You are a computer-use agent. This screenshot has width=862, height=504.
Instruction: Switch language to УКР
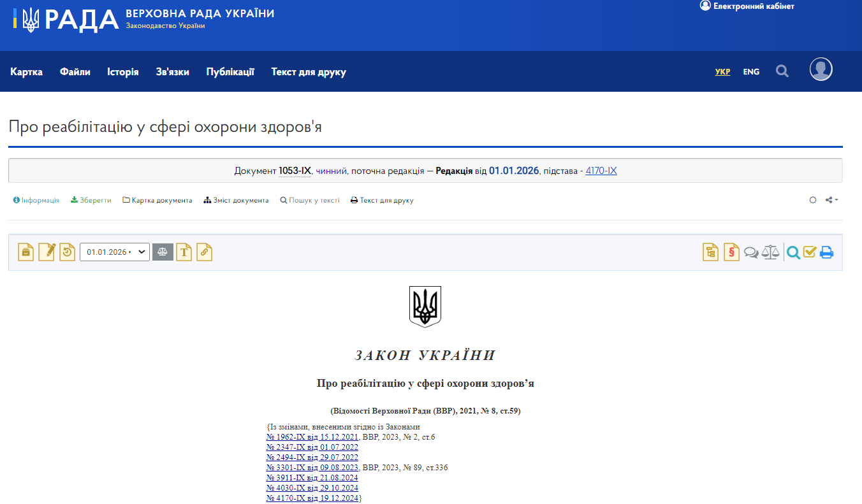(x=722, y=72)
